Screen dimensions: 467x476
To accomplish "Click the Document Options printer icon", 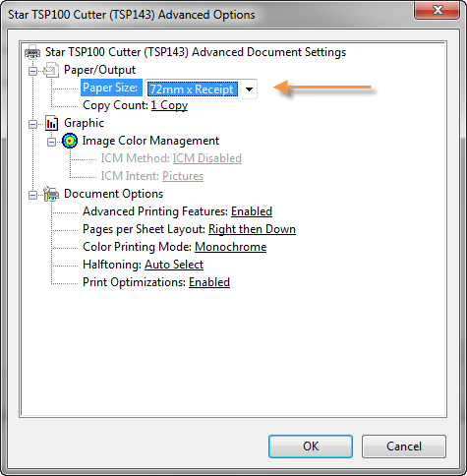I will (x=51, y=194).
